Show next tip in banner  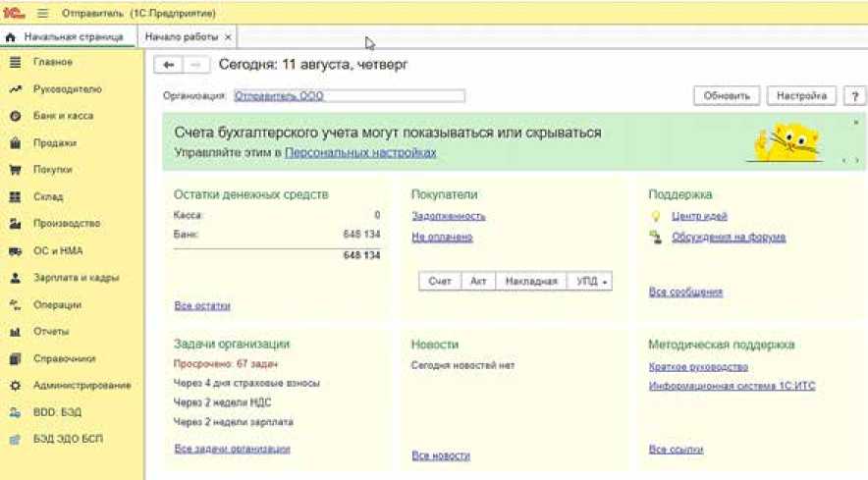pyautogui.click(x=857, y=160)
